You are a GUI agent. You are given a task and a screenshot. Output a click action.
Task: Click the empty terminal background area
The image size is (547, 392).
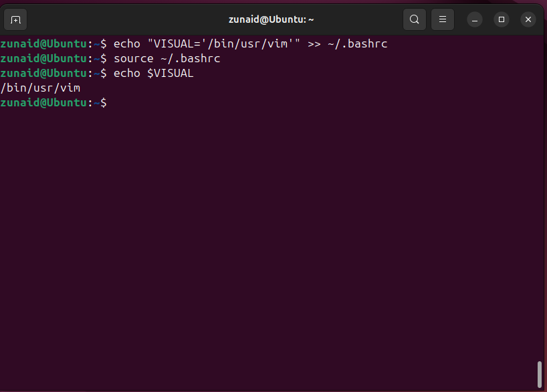pos(267,234)
